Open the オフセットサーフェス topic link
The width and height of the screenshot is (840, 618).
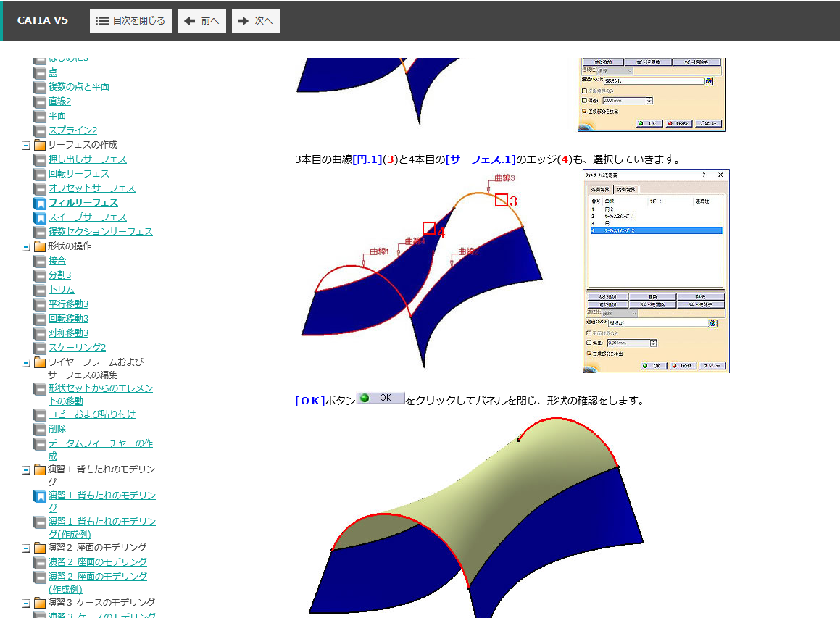(x=91, y=188)
